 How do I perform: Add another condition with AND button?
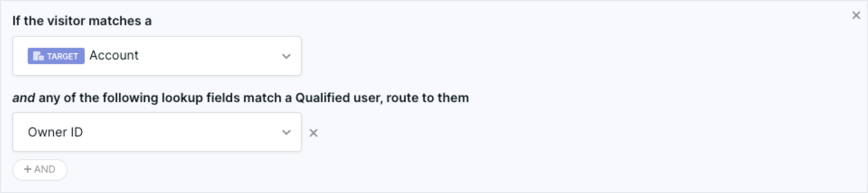(40, 170)
